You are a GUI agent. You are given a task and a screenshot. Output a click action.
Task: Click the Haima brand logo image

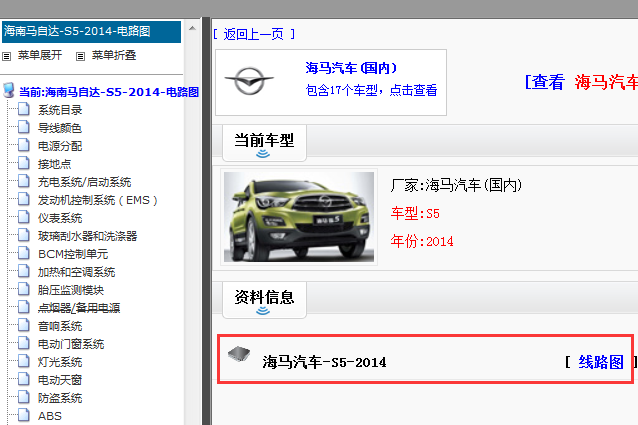[x=249, y=81]
